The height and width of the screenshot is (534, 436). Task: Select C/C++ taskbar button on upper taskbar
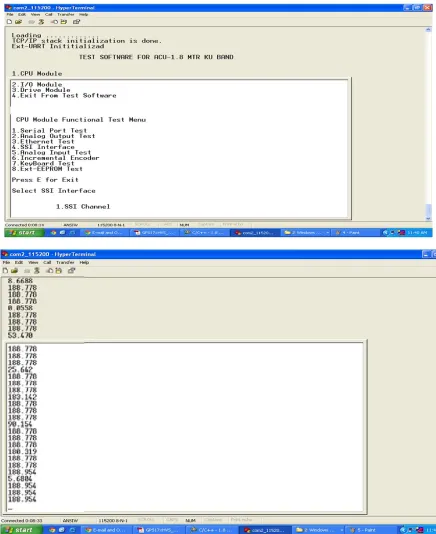click(x=204, y=233)
